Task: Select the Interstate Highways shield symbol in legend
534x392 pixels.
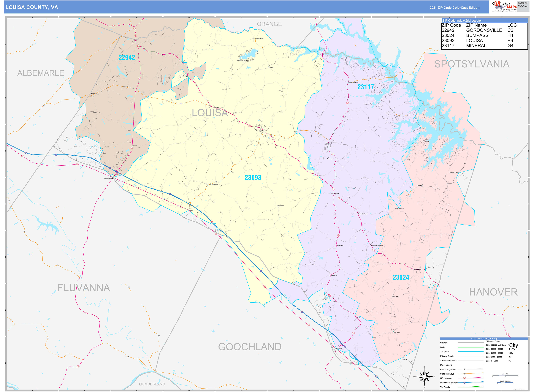Action: click(465, 383)
